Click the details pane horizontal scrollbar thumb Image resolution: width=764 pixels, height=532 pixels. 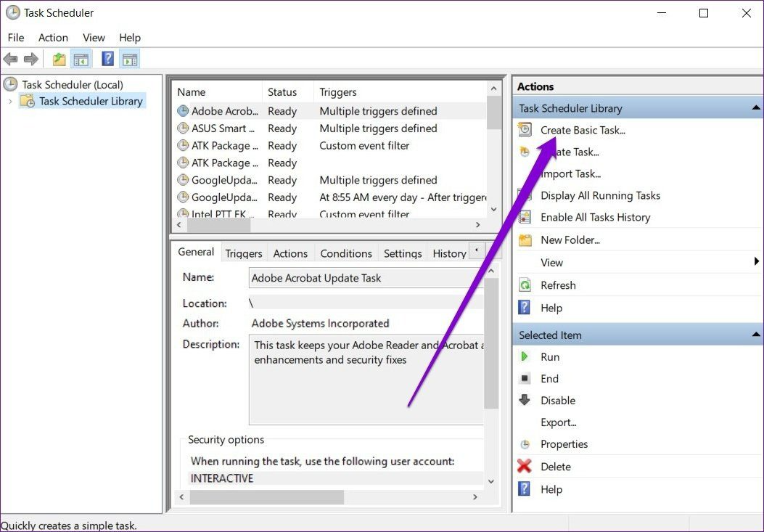pyautogui.click(x=267, y=497)
